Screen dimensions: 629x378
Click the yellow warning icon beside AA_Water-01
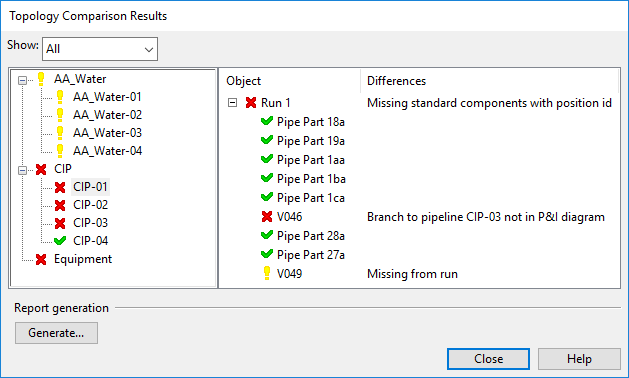(x=60, y=97)
